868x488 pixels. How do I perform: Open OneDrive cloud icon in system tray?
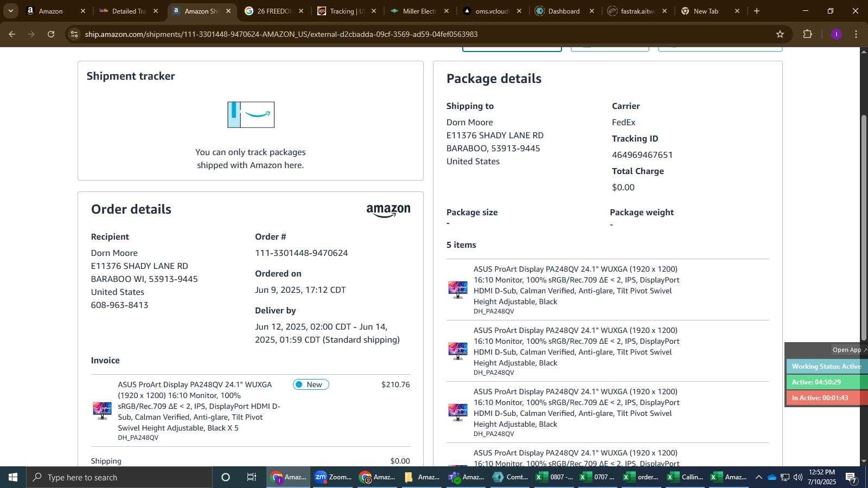click(771, 477)
